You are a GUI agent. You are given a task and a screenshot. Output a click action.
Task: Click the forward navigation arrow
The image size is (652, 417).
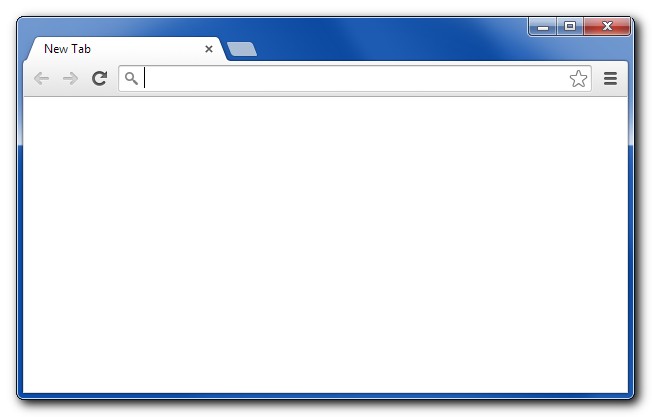(70, 78)
